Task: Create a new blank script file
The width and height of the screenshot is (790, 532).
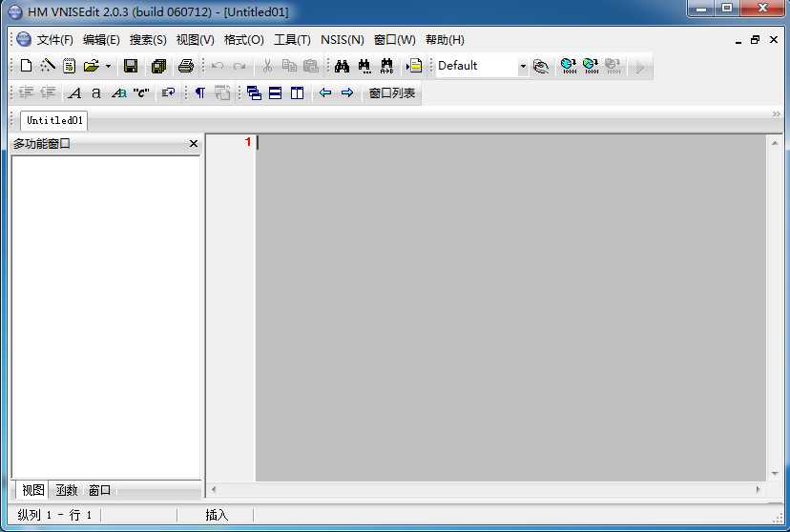Action: [26, 66]
